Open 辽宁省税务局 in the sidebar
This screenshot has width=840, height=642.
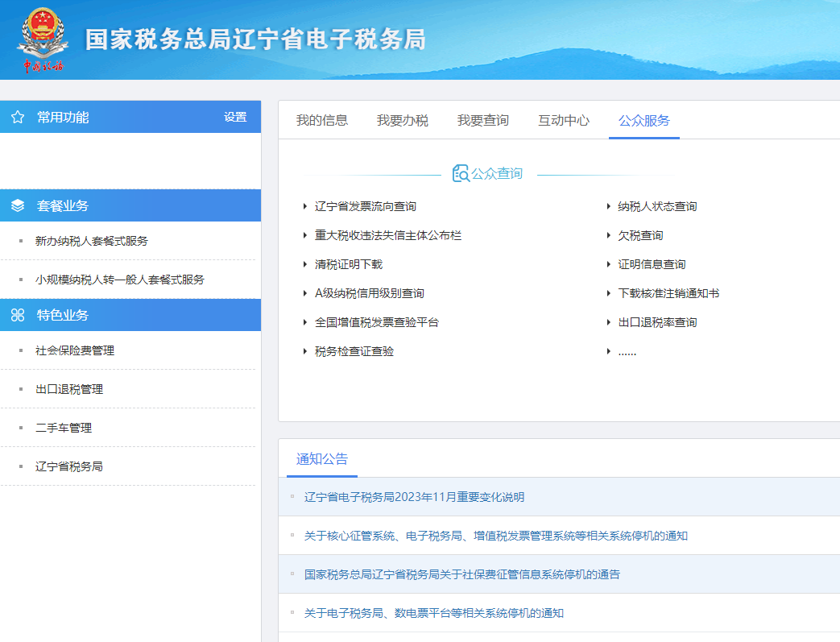click(x=69, y=466)
